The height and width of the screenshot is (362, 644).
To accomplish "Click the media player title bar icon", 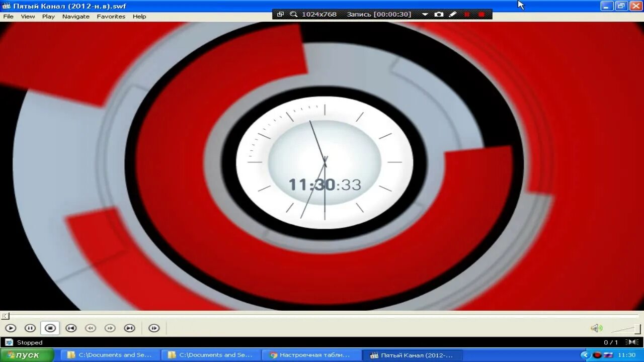I will coord(6,6).
